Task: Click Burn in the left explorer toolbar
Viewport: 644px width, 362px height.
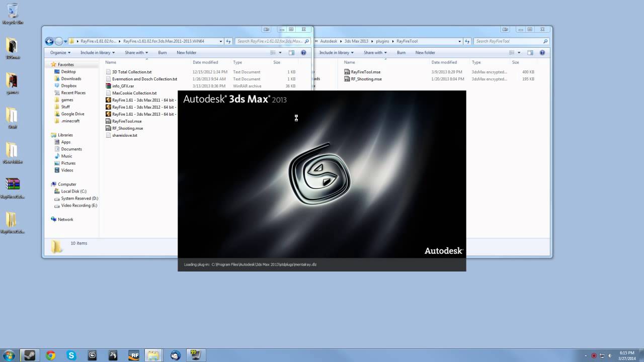Action: click(163, 52)
